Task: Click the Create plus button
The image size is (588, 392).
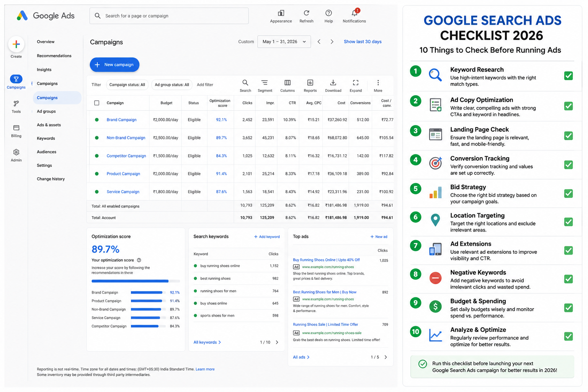Action: 16,44
